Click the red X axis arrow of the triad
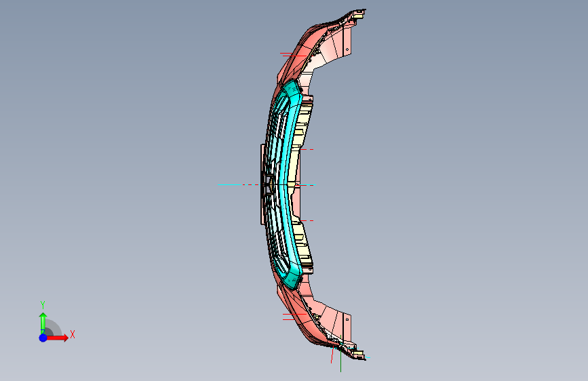 [x=57, y=338]
